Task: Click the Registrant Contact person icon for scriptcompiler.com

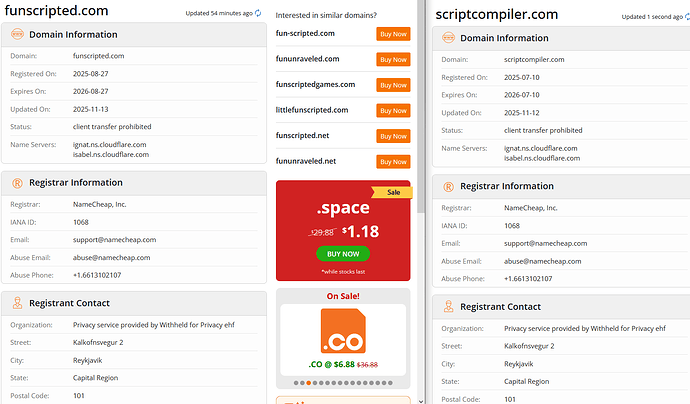Action: pyautogui.click(x=448, y=307)
